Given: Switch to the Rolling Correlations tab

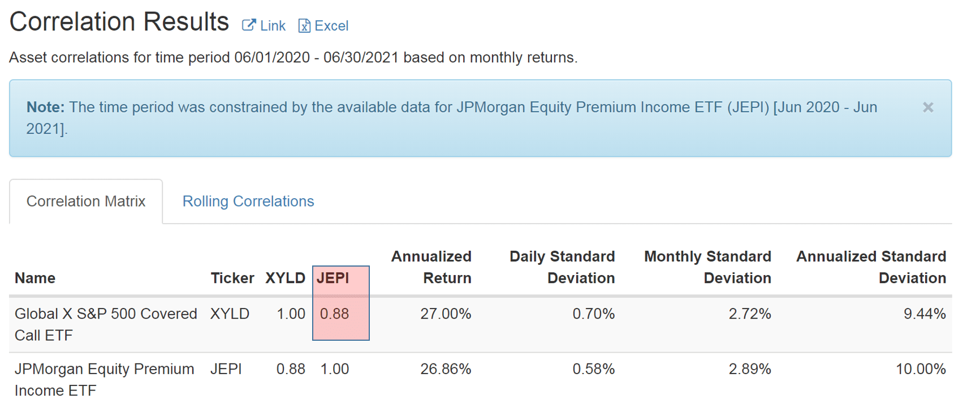Looking at the screenshot, I should (x=248, y=201).
